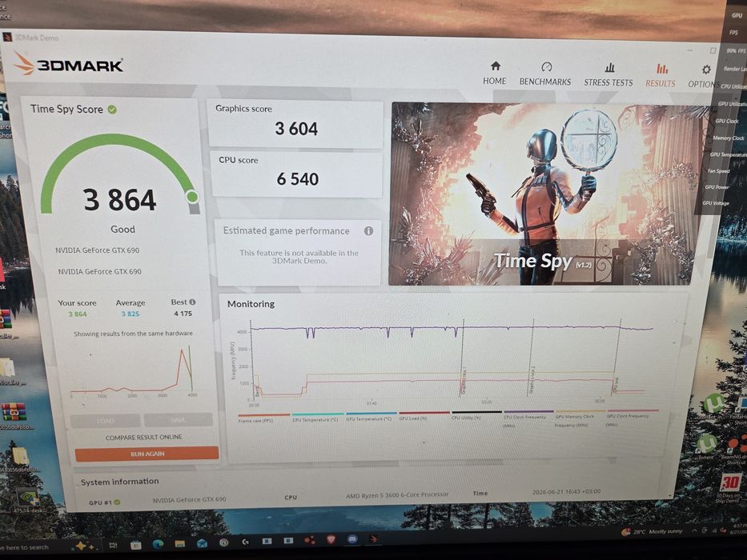Click the AMD Ryzen 5 3600 6-Core Processor text
Viewport: 747px width, 560px height.
(x=397, y=494)
